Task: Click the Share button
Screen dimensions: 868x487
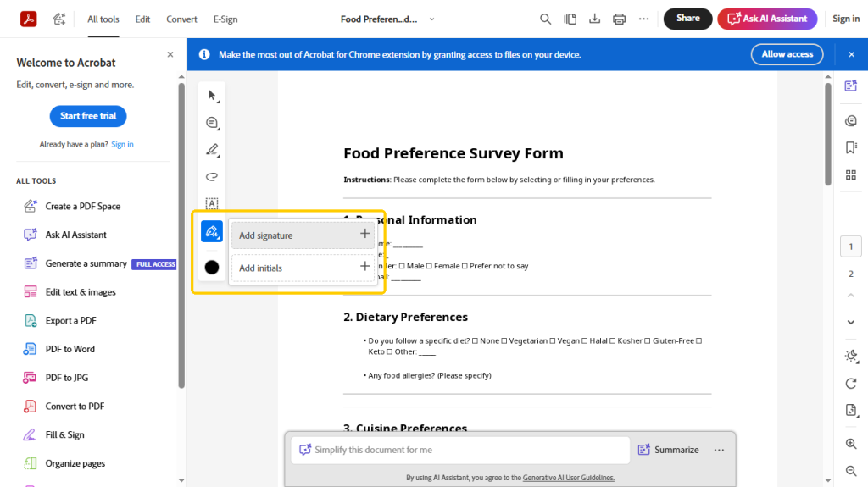Action: [x=687, y=19]
